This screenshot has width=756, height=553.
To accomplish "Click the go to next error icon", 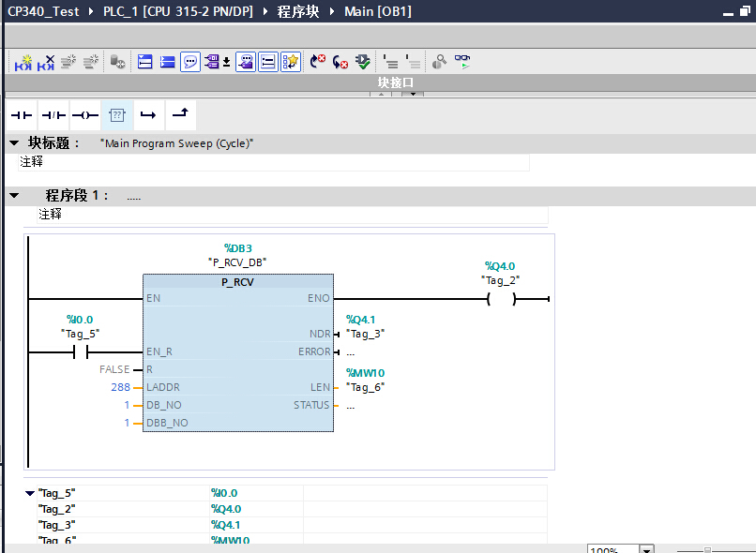I will pyautogui.click(x=317, y=62).
